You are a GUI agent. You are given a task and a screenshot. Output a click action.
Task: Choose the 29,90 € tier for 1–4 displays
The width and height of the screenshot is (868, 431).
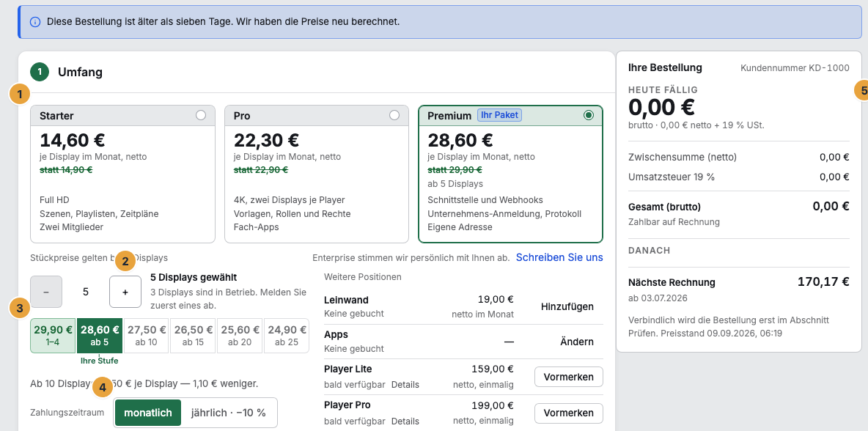click(53, 335)
